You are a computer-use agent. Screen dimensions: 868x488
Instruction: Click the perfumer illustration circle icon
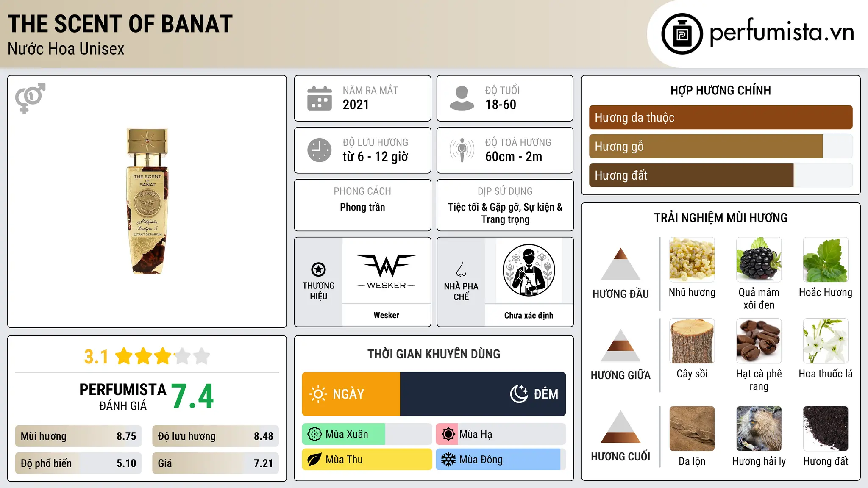coord(529,270)
